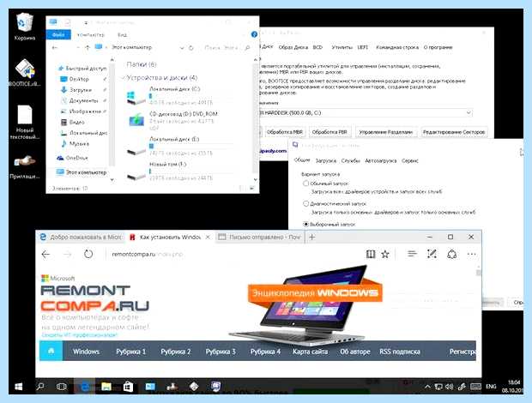This screenshot has width=532, height=403.
Task: Open Загрузка tab in system configuration
Action: [x=325, y=160]
